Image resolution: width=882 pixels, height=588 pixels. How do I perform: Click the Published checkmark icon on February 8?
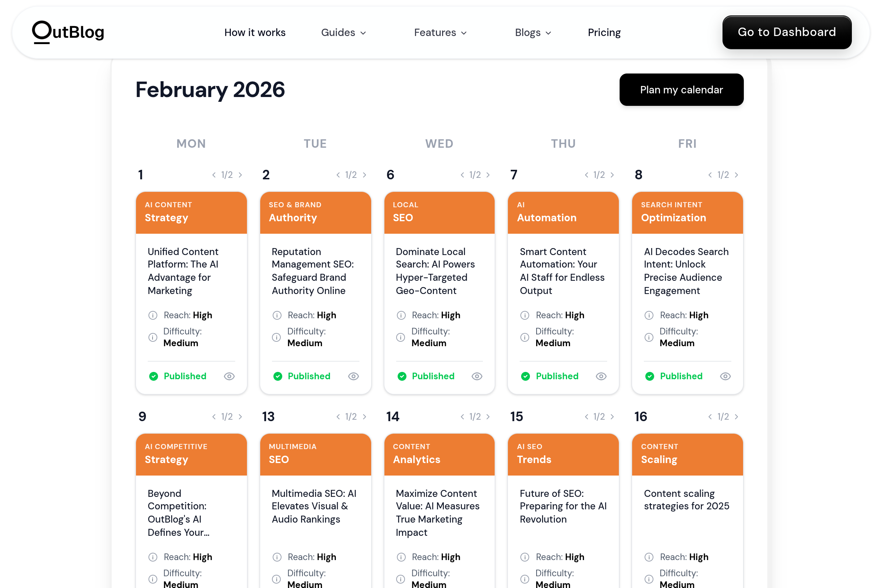coord(650,376)
